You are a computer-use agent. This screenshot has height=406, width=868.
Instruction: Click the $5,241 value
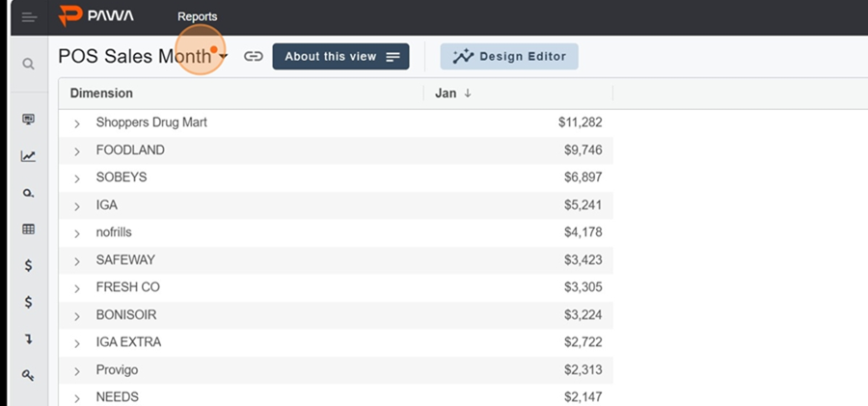click(x=583, y=205)
